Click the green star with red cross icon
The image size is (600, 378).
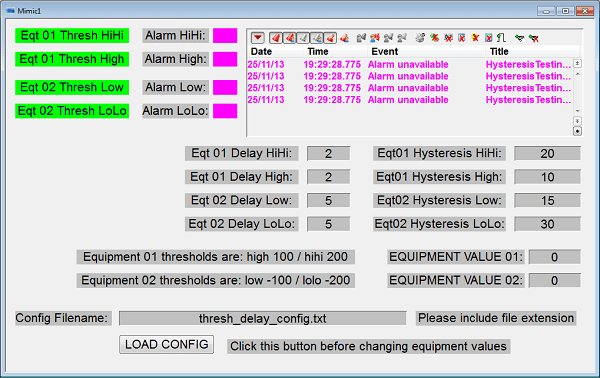pyautogui.click(x=434, y=37)
